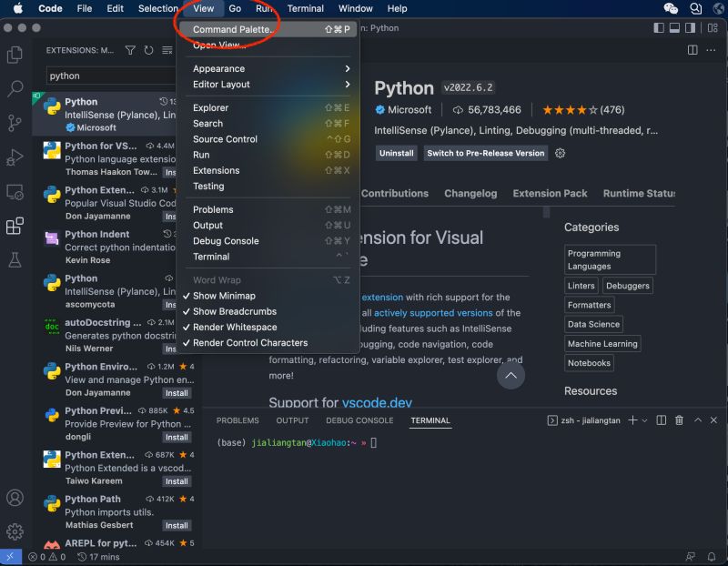Screen dimensions: 728x566
Task: Click the Uninstall button for the Python extension
Action: [x=396, y=153]
